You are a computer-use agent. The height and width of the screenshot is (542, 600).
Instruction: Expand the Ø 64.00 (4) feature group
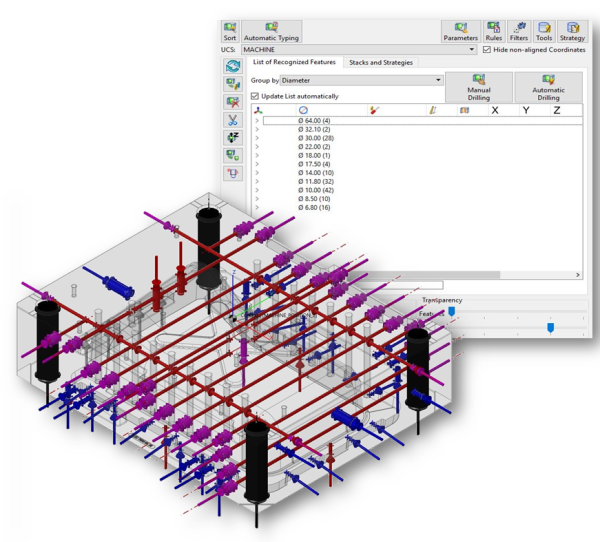(x=257, y=120)
